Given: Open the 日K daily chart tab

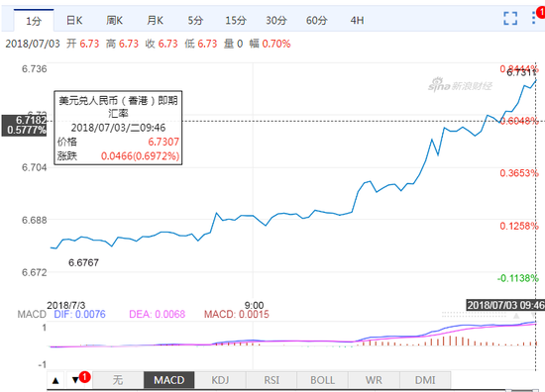Looking at the screenshot, I should 74,21.
